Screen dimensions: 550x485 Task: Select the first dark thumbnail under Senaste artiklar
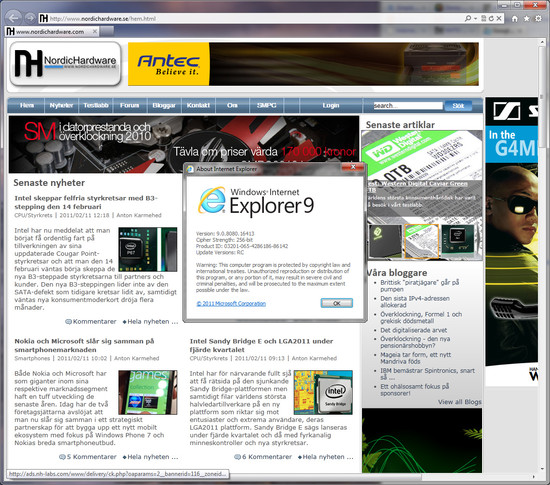click(x=385, y=241)
